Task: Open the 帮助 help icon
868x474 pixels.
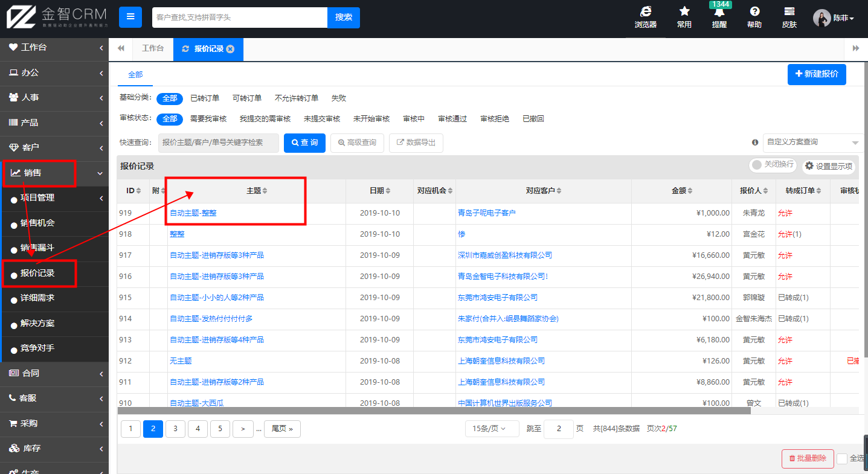Action: pos(754,18)
